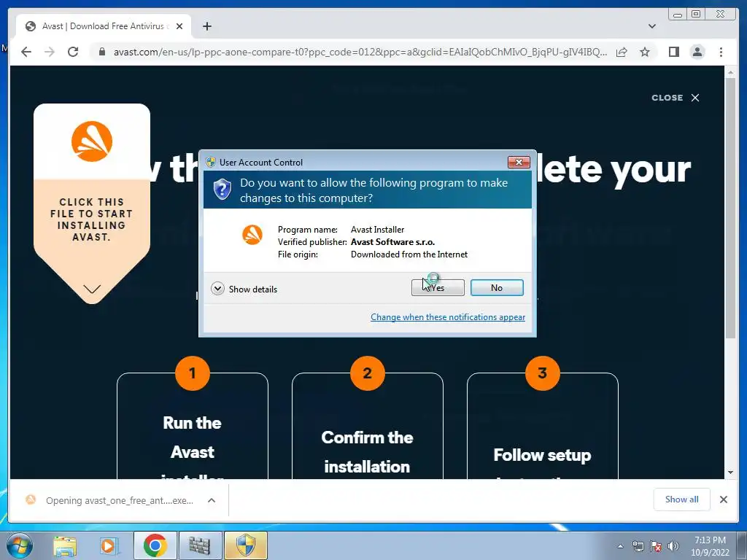Open the Chrome profile avatar
747x560 pixels.
coord(697,52)
